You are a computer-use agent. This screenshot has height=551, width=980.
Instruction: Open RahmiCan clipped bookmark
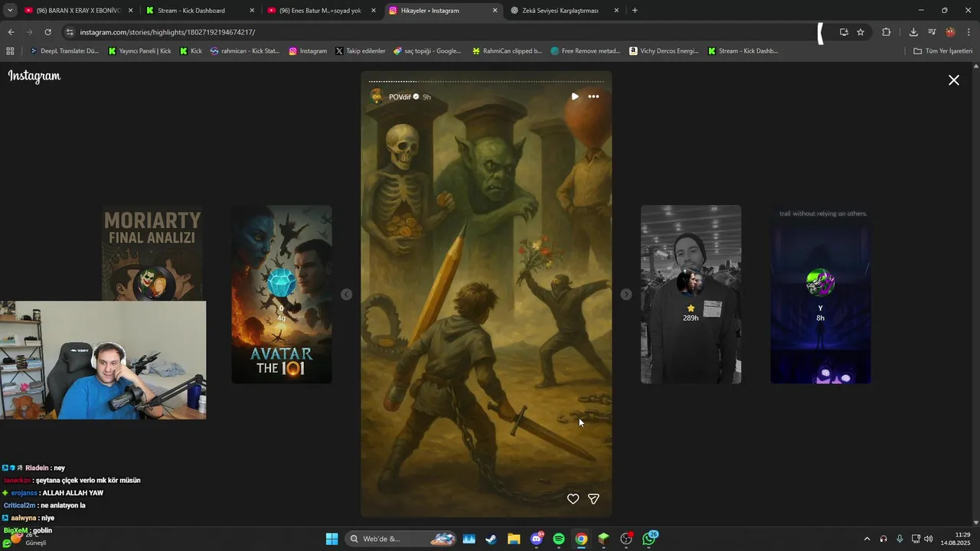point(507,51)
